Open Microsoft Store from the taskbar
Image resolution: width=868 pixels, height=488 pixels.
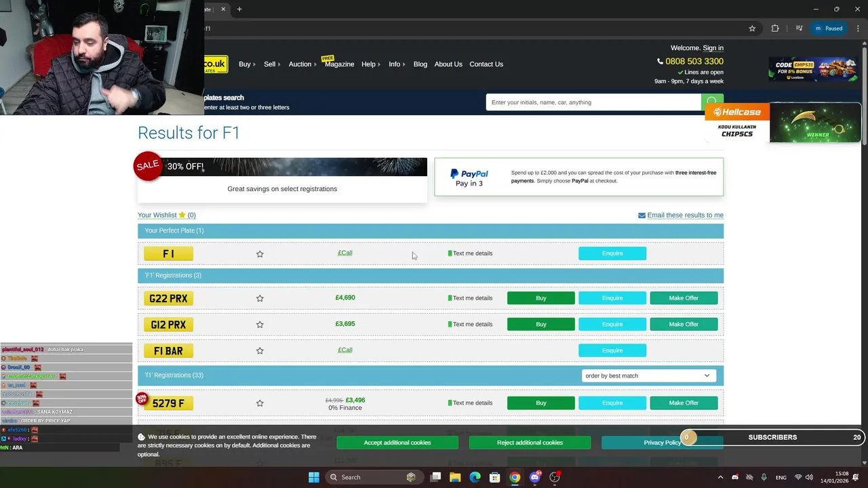495,477
